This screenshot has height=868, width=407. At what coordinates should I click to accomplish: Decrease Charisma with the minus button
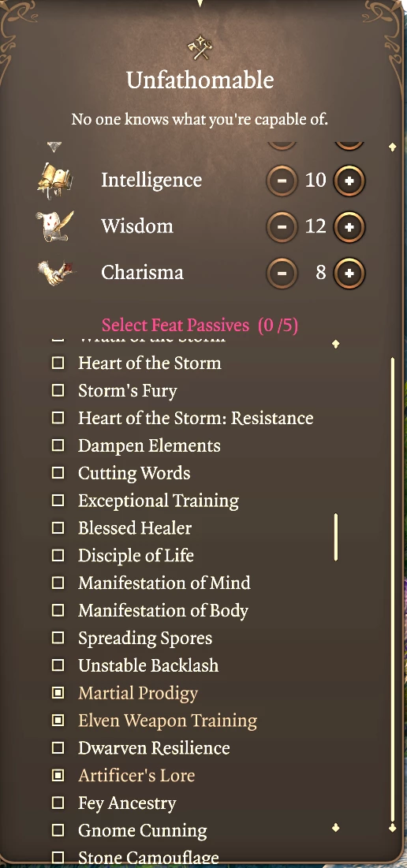282,273
